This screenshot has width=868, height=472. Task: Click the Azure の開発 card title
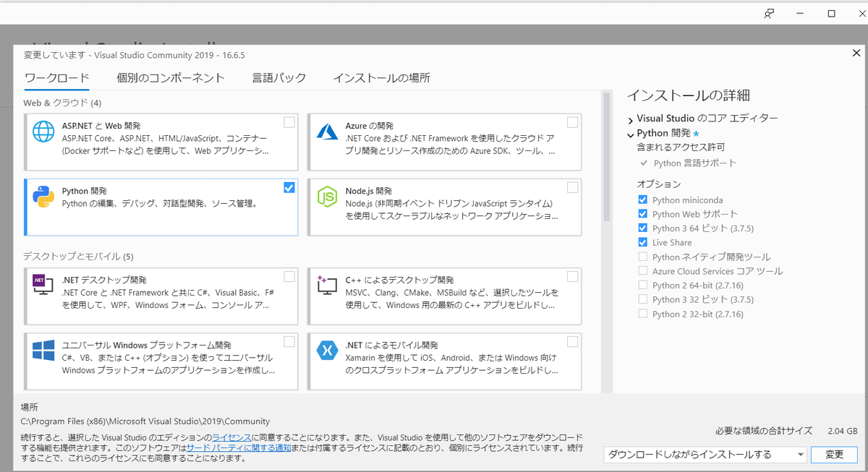370,126
